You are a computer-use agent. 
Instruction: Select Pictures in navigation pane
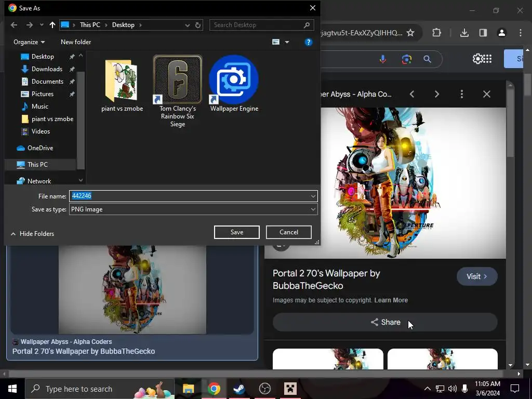point(42,94)
